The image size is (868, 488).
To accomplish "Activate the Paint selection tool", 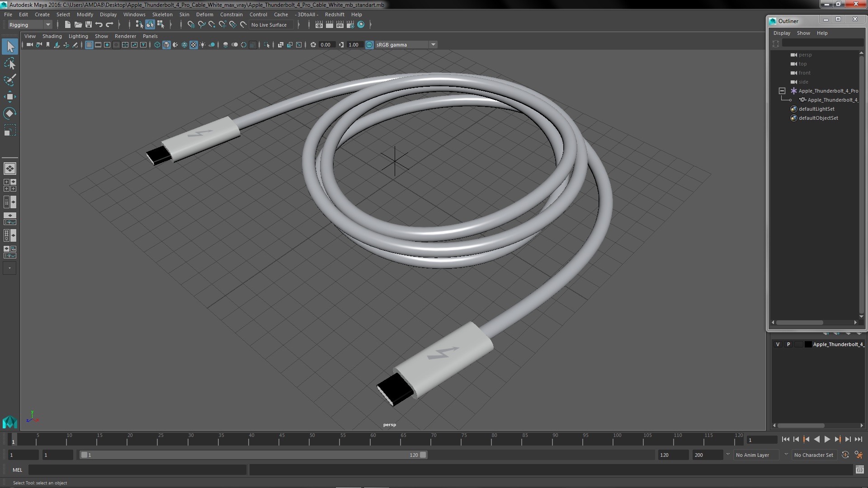I will 10,80.
